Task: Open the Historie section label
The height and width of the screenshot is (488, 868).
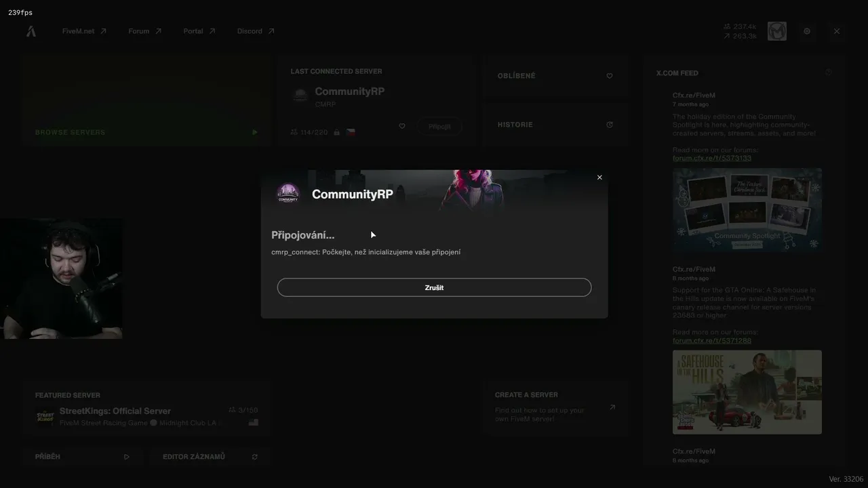Action: [515, 125]
